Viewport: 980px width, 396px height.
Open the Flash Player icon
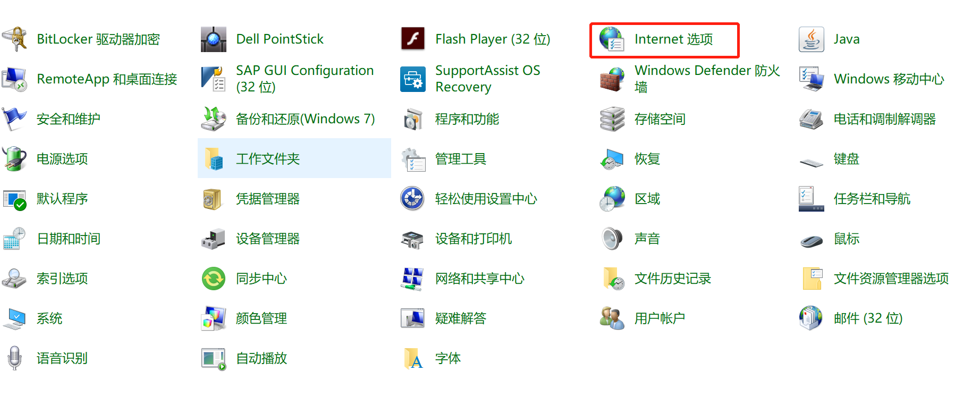(413, 39)
